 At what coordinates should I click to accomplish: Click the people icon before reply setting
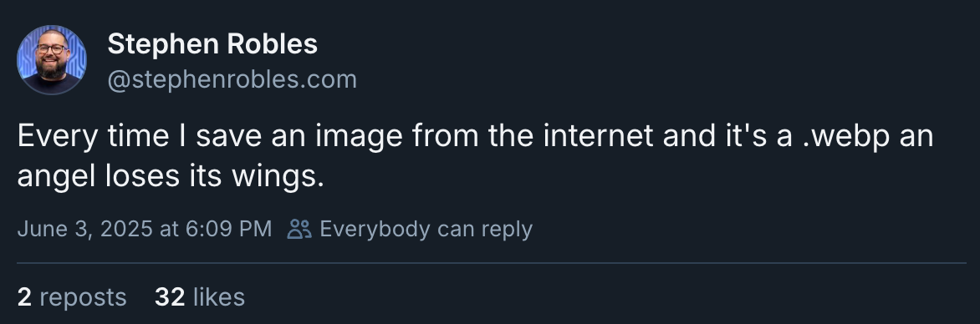pos(299,229)
